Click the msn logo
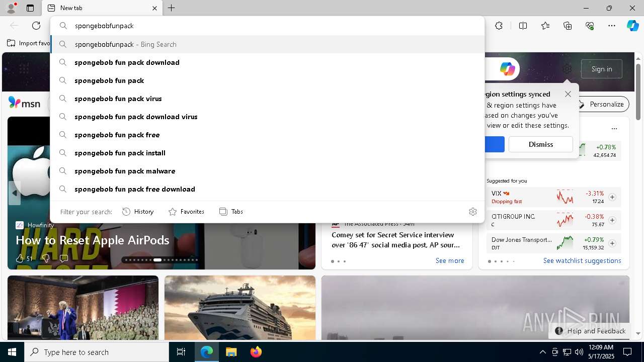Image resolution: width=644 pixels, height=362 pixels. 24,103
